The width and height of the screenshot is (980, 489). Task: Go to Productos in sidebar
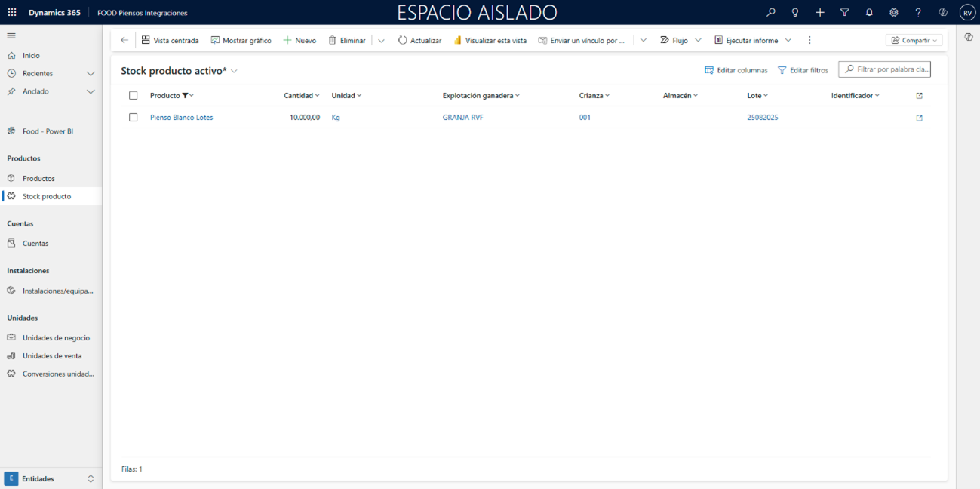[x=38, y=179]
